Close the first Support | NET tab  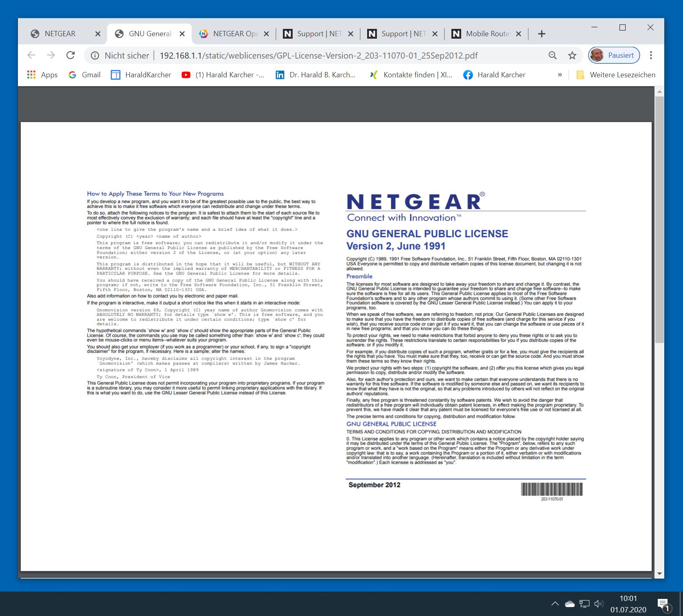(x=351, y=34)
